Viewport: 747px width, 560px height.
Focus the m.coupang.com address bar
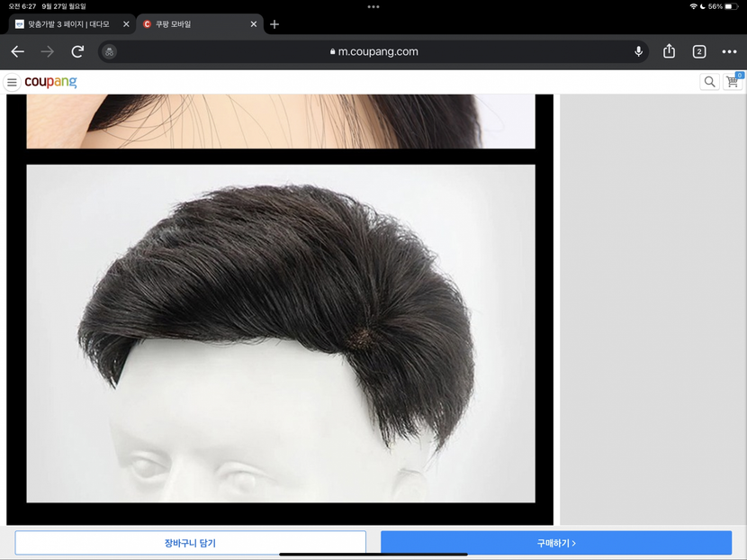(x=373, y=51)
